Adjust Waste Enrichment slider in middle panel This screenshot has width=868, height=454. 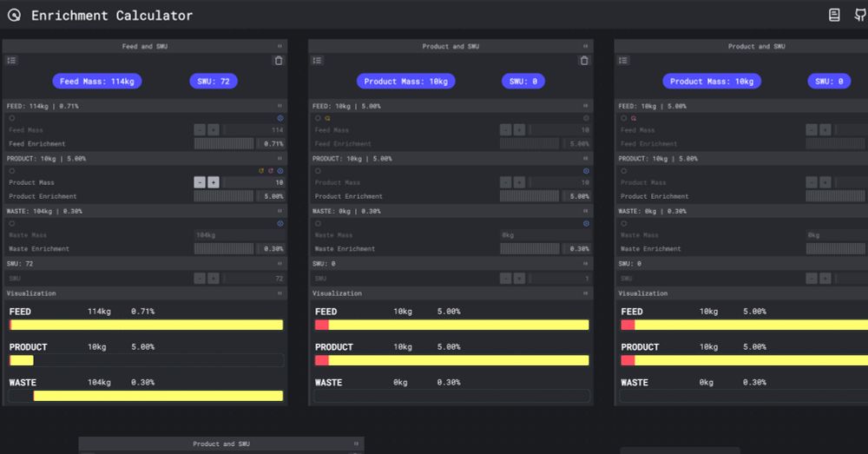point(529,248)
